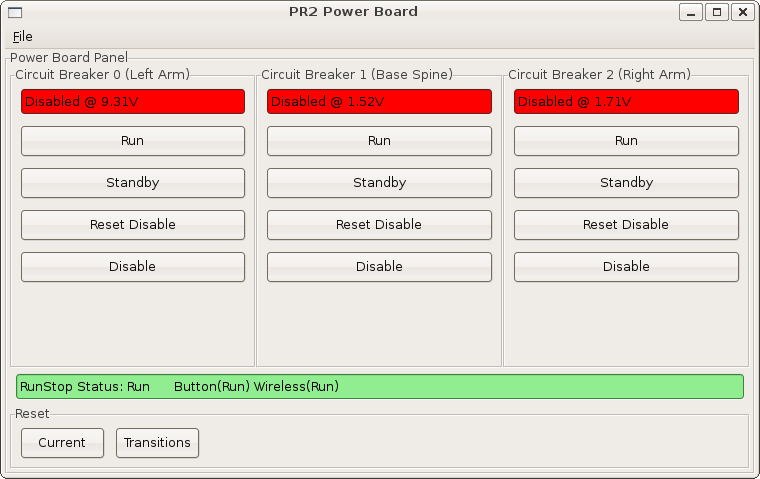Image resolution: width=760 pixels, height=479 pixels.
Task: Click Reset Disable for Left Arm breaker
Action: coord(133,225)
